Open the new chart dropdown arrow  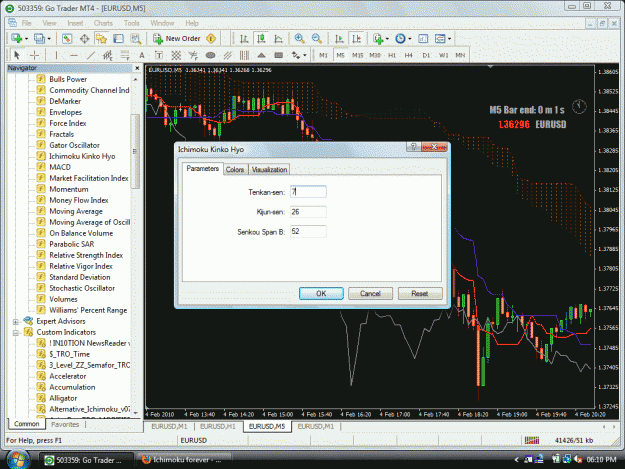[26, 39]
